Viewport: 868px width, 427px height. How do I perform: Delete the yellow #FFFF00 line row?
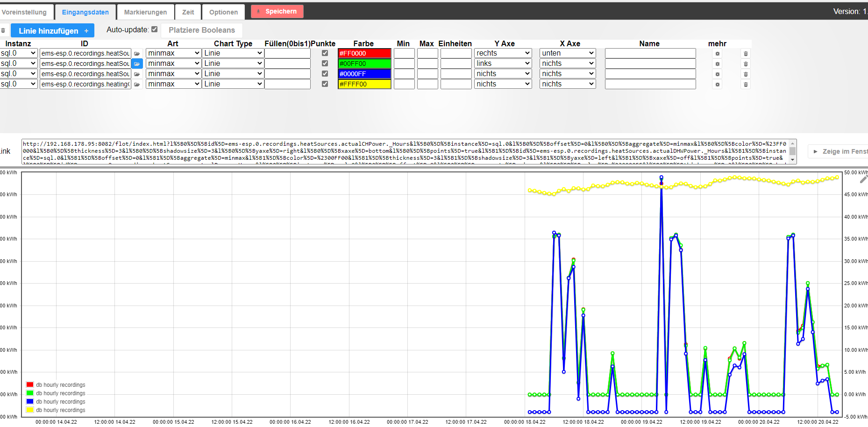click(x=746, y=85)
